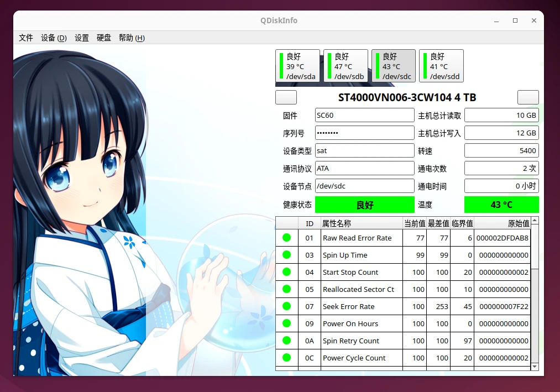Screen dimensions: 560x392
Task: Click green status dot for Spin Up Time
Action: click(x=286, y=255)
